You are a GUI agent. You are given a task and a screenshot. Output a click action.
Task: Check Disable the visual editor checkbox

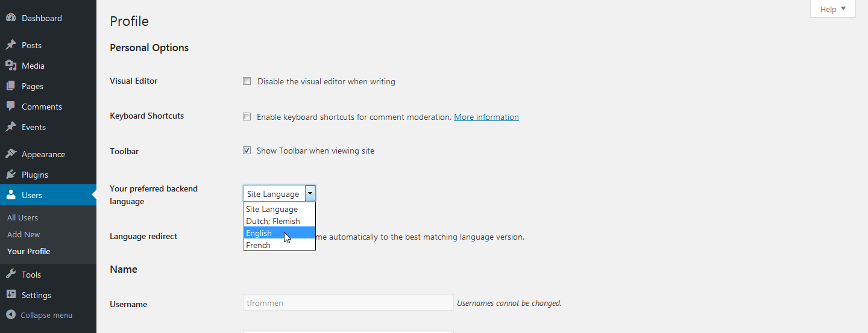pyautogui.click(x=247, y=81)
